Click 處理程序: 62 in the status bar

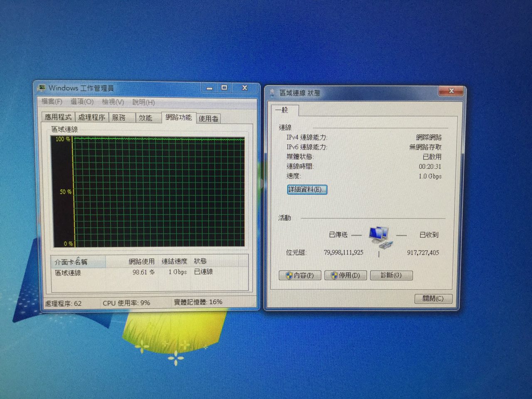click(x=64, y=303)
